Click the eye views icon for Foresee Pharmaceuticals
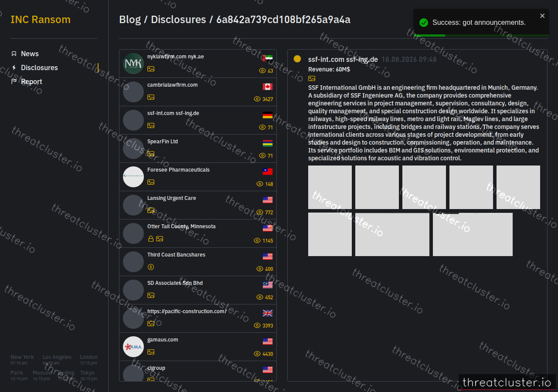 pyautogui.click(x=260, y=184)
